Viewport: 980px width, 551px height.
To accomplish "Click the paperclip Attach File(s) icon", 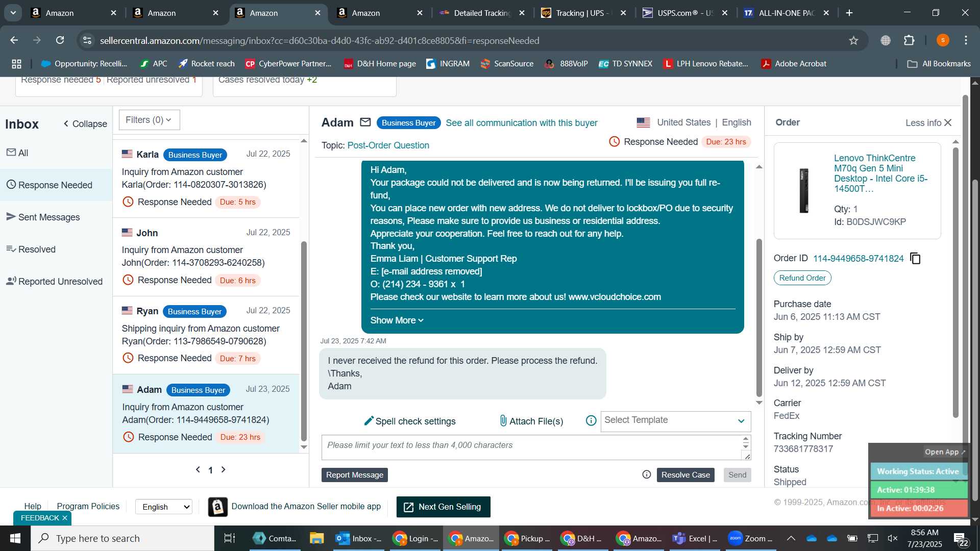I will pyautogui.click(x=503, y=421).
